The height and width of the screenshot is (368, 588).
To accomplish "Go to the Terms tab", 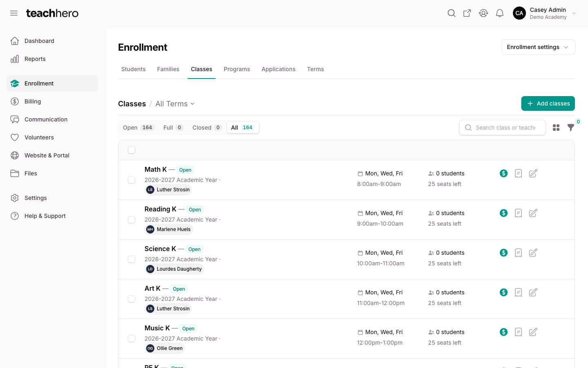I will tap(316, 69).
